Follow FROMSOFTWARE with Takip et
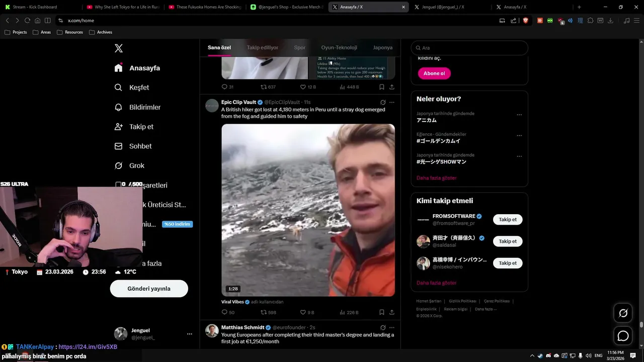Viewport: 644px width, 362px height. (x=508, y=220)
